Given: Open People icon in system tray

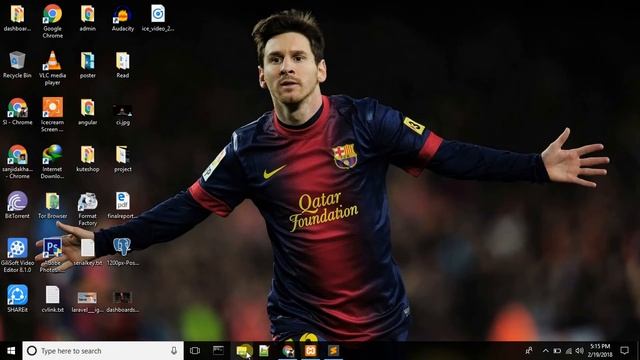Looking at the screenshot, I should [x=529, y=351].
